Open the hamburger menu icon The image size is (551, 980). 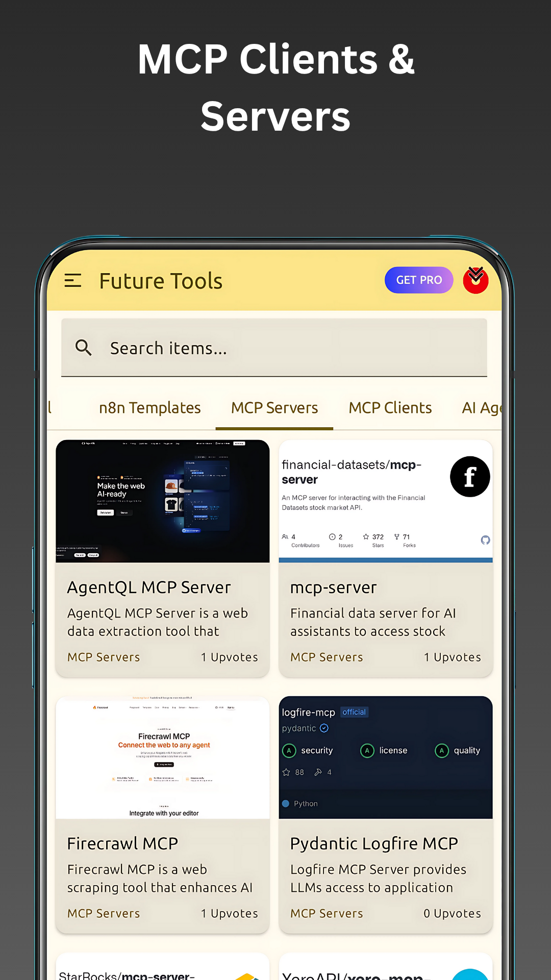point(73,280)
